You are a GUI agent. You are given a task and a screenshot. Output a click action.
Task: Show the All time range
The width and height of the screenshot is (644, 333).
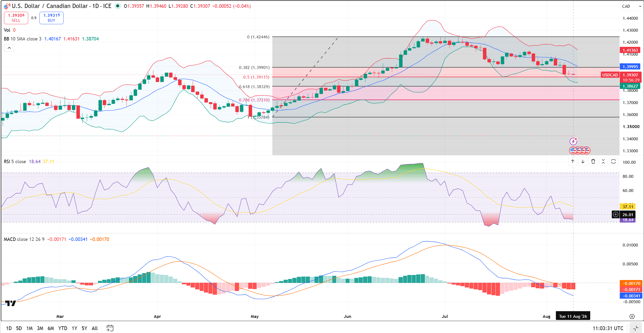(95, 328)
